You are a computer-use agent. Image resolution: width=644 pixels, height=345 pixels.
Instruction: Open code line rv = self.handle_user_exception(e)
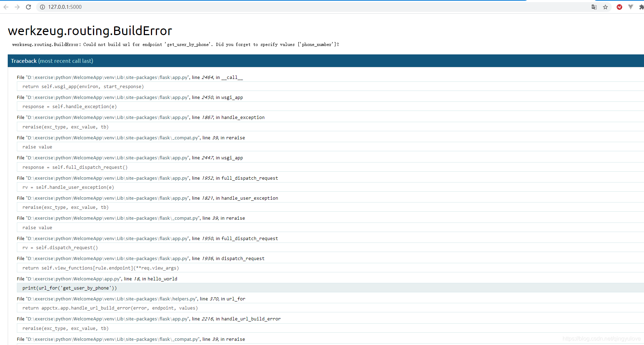point(330,187)
